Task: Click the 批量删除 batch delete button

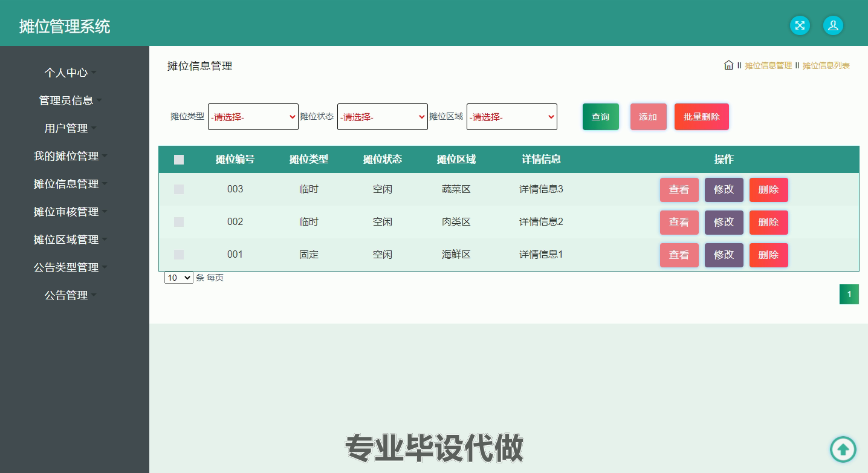Action: [x=702, y=117]
